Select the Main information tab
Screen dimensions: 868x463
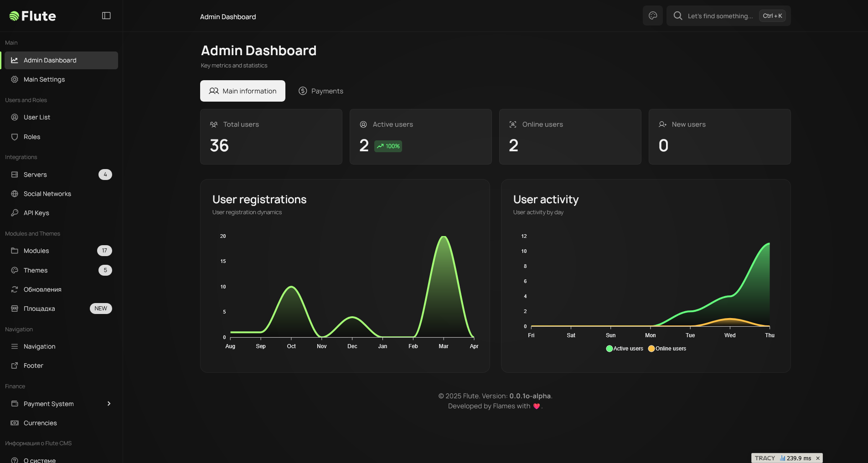point(243,91)
